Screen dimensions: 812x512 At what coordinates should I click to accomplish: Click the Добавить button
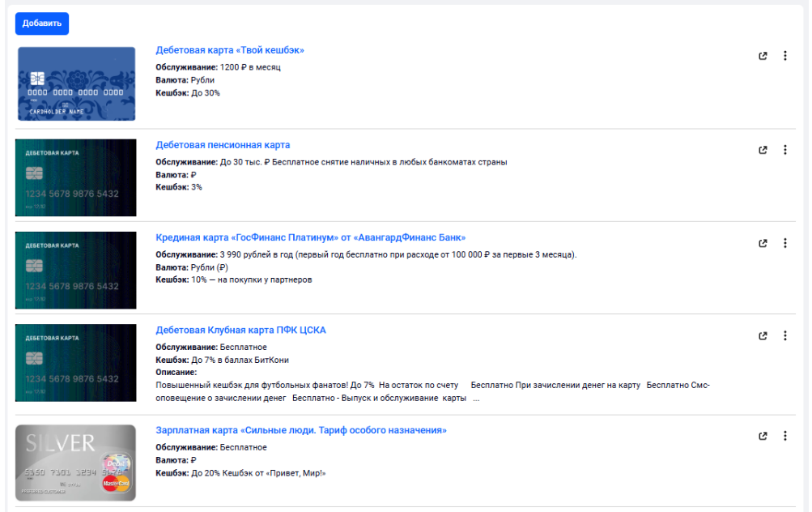(x=42, y=23)
